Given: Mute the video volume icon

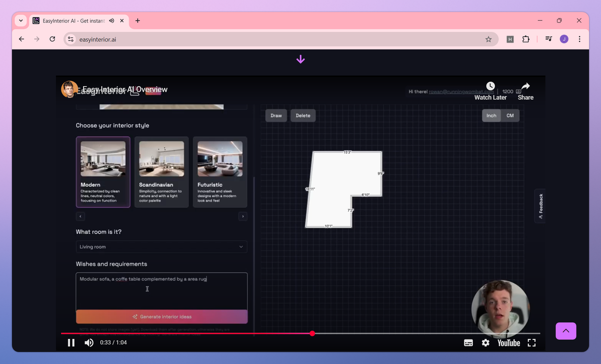Looking at the screenshot, I should 89,343.
